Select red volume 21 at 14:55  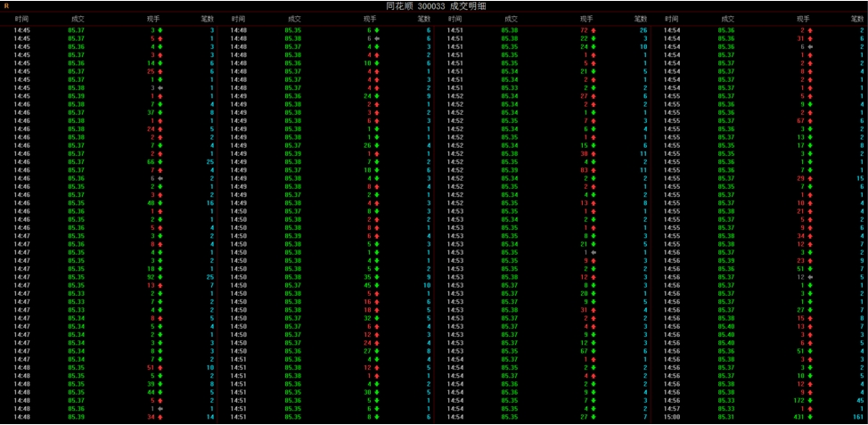(800, 211)
